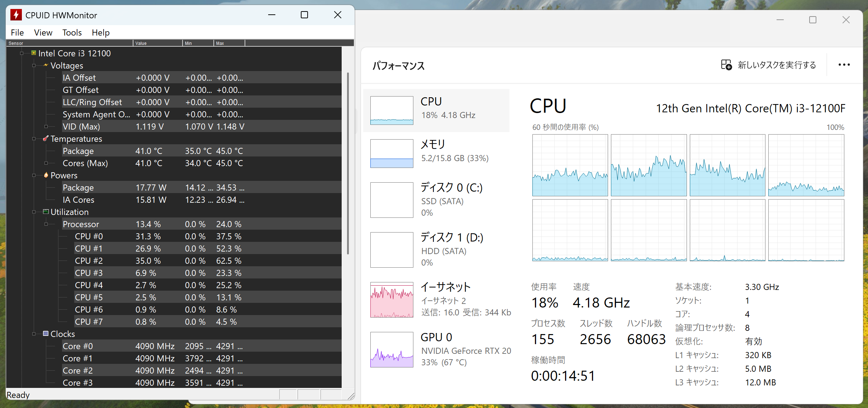Select the ディスク 0 (C:) thumbnail graph

click(x=392, y=200)
